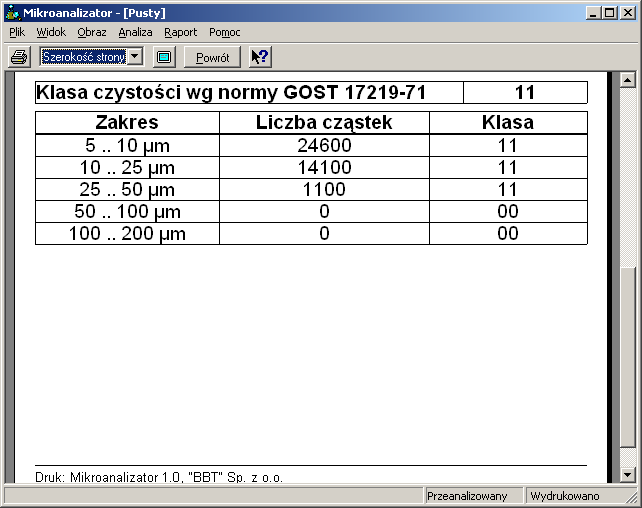This screenshot has width=642, height=508.
Task: Click the printer icon in toolbar
Action: 19,57
